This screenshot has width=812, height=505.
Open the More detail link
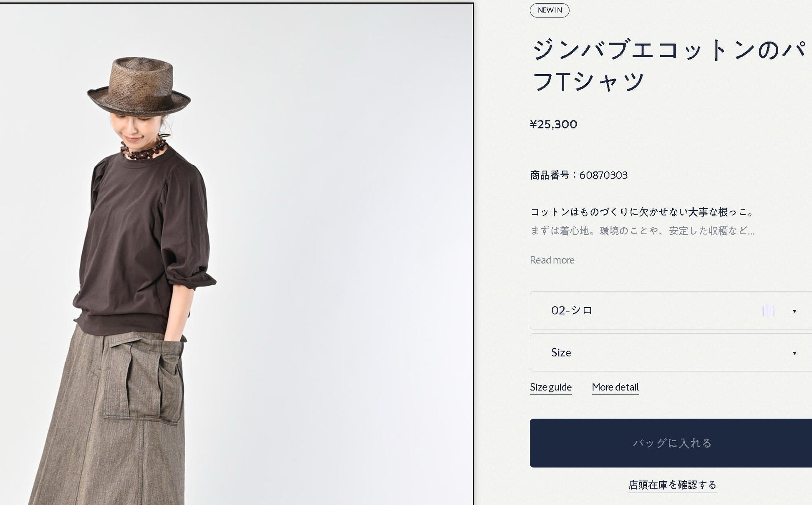tap(615, 387)
